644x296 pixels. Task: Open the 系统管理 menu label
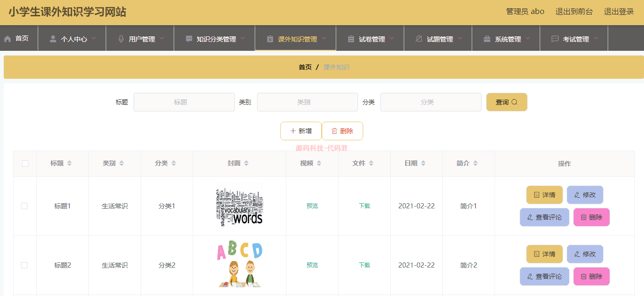(508, 39)
